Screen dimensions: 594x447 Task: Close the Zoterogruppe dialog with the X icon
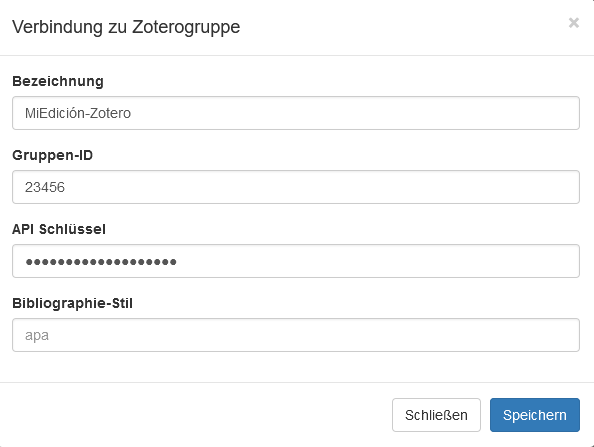[x=574, y=23]
